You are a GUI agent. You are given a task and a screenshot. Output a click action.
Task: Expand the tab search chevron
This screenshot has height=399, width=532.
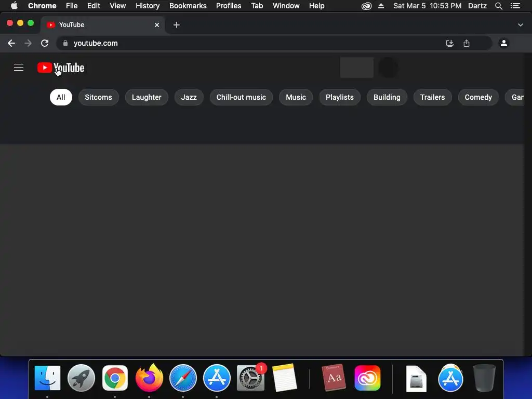click(x=521, y=25)
